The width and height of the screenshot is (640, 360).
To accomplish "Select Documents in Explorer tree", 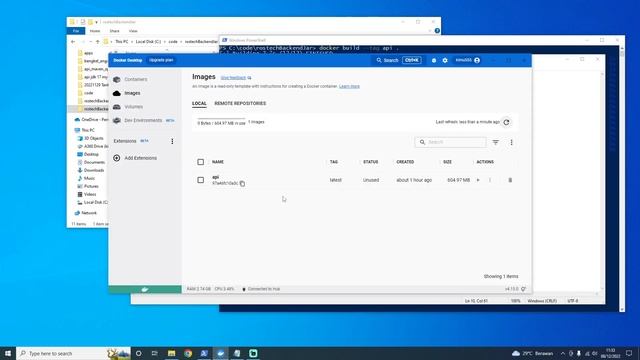I will (x=91, y=162).
